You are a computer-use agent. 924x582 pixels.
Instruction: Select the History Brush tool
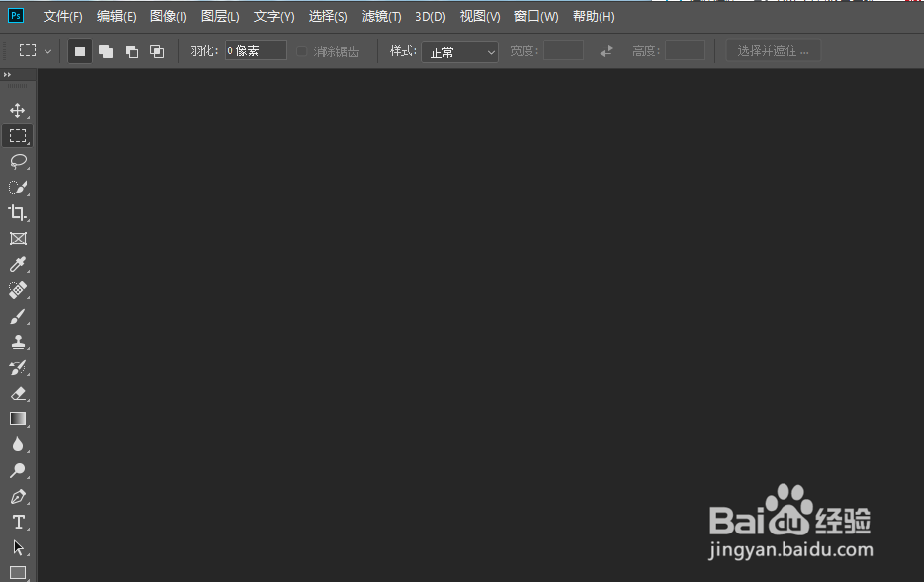18,368
